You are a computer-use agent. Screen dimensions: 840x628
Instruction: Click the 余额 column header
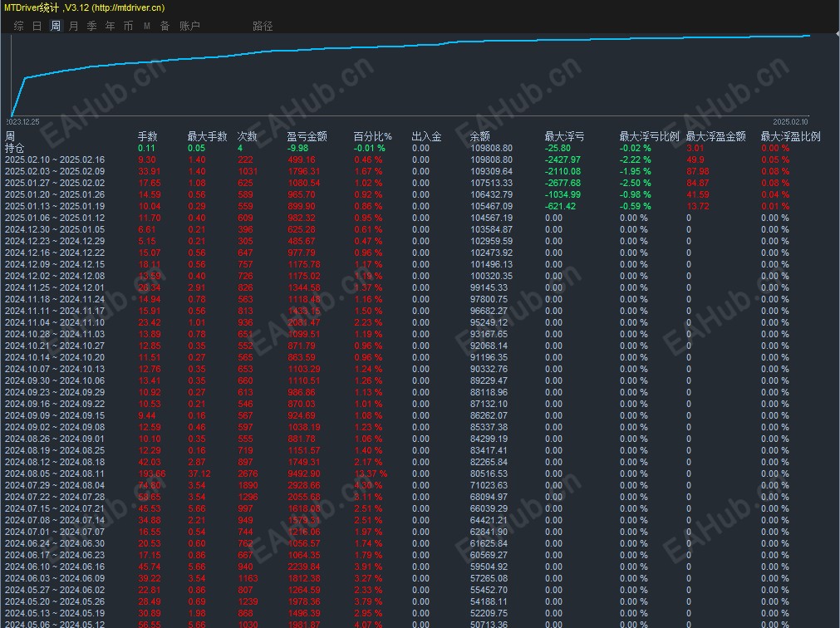(x=480, y=136)
